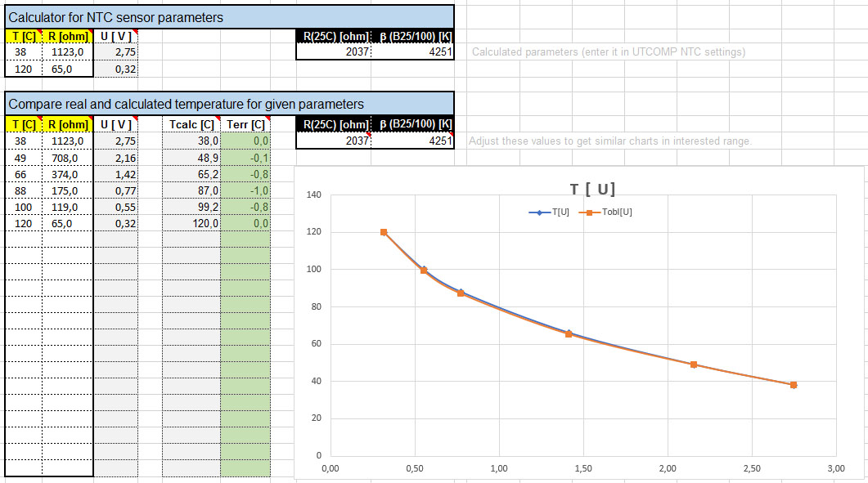Screen dimensions: 868x483
Task: Click the 4251 beta value in the calculator section
Action: coord(413,51)
